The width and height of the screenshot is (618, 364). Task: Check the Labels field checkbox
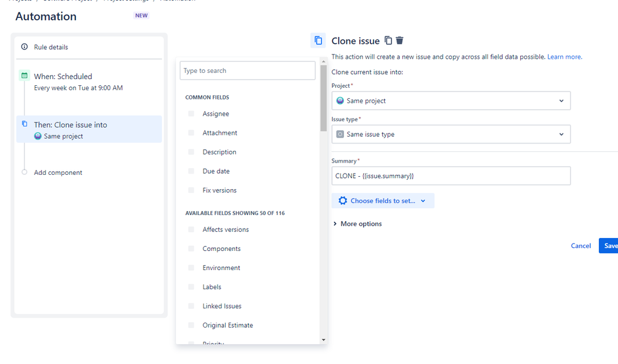[191, 287]
